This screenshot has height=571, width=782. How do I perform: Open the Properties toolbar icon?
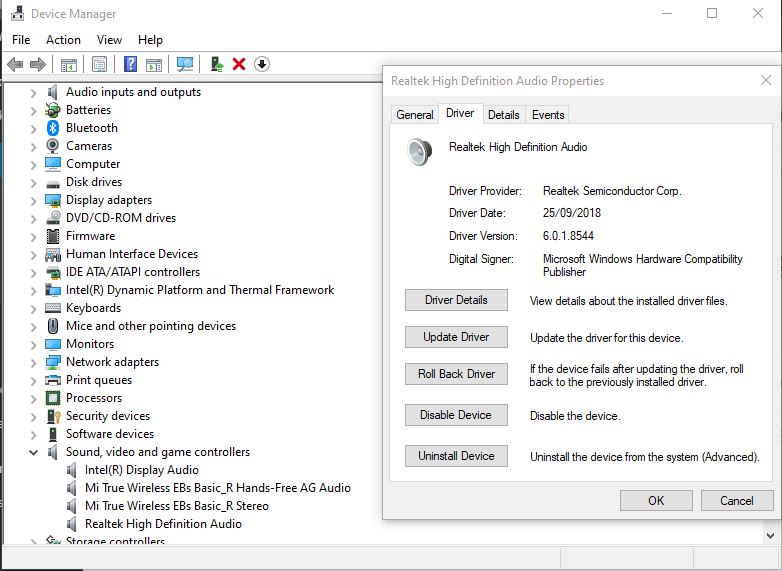(100, 64)
